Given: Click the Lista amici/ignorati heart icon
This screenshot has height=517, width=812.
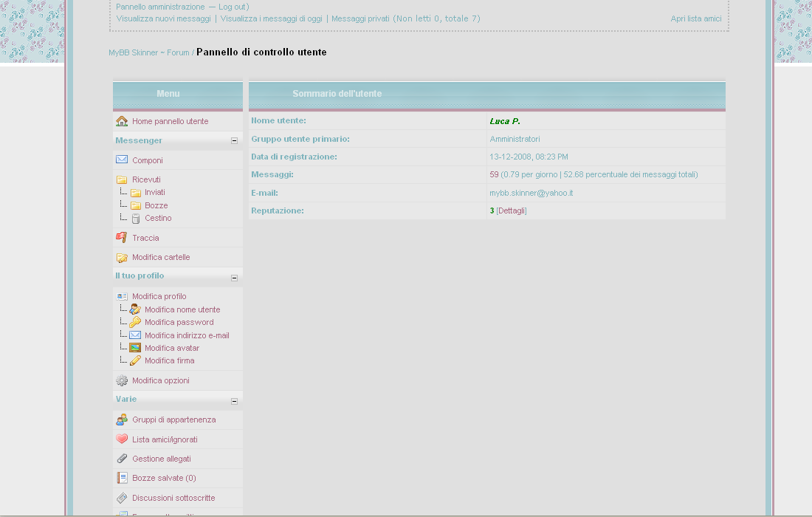Looking at the screenshot, I should 122,439.
